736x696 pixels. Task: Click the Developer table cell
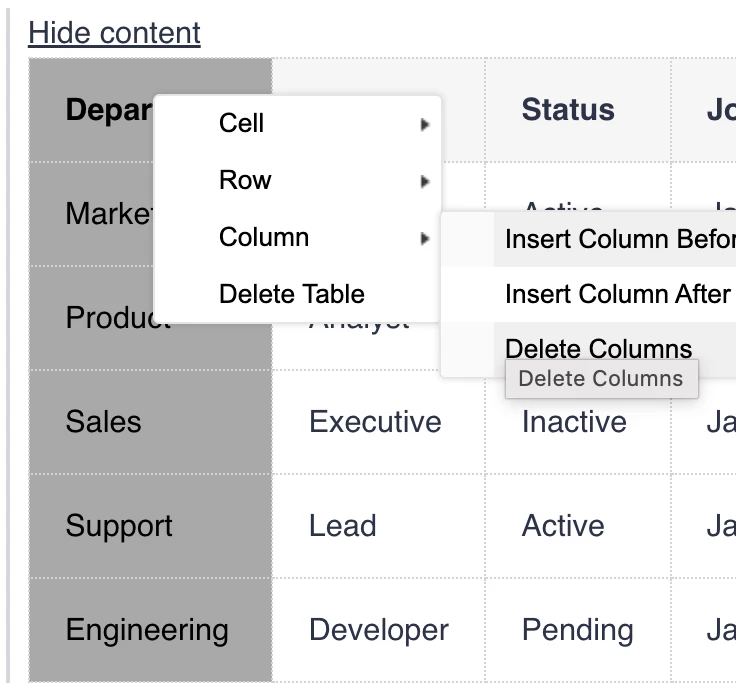tap(378, 630)
